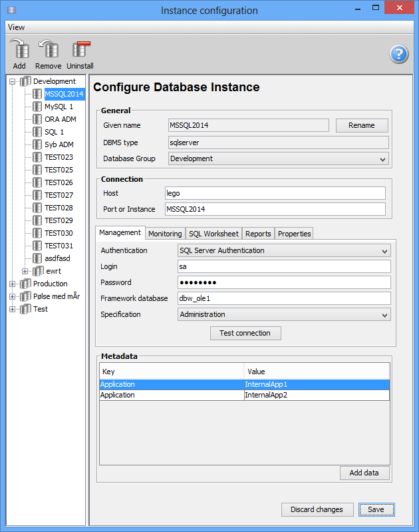The height and width of the screenshot is (532, 419).
Task: Click the Production group folder icon
Action: 25,284
